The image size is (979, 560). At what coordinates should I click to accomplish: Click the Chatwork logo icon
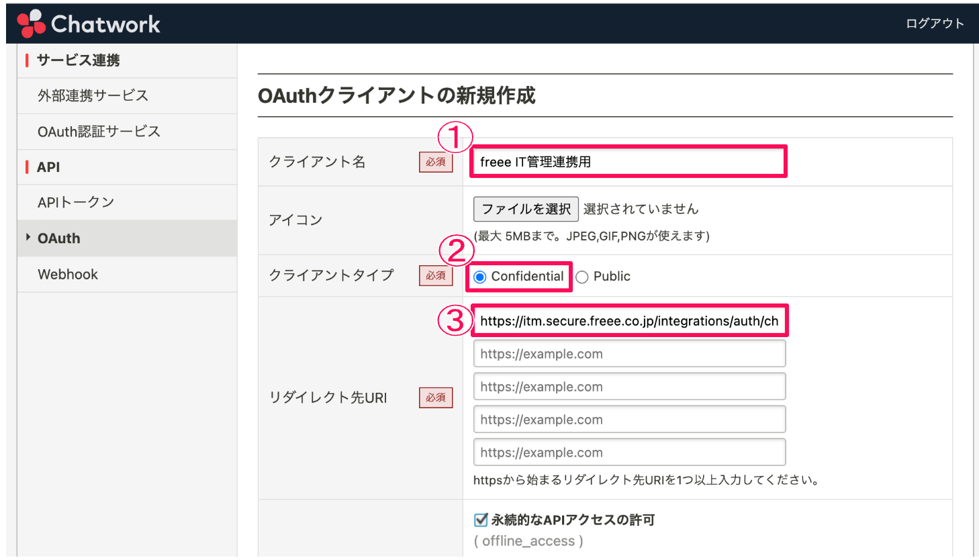32,24
